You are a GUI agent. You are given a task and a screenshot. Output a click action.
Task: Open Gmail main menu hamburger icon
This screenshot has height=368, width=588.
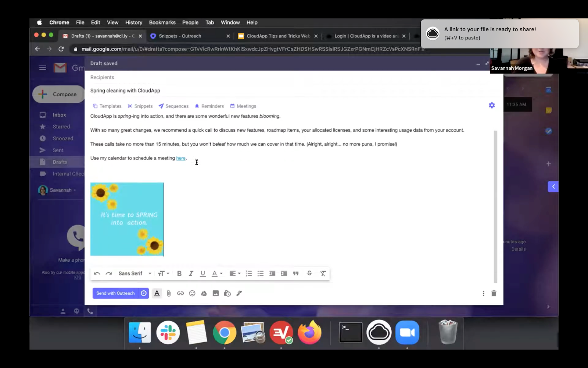point(43,68)
